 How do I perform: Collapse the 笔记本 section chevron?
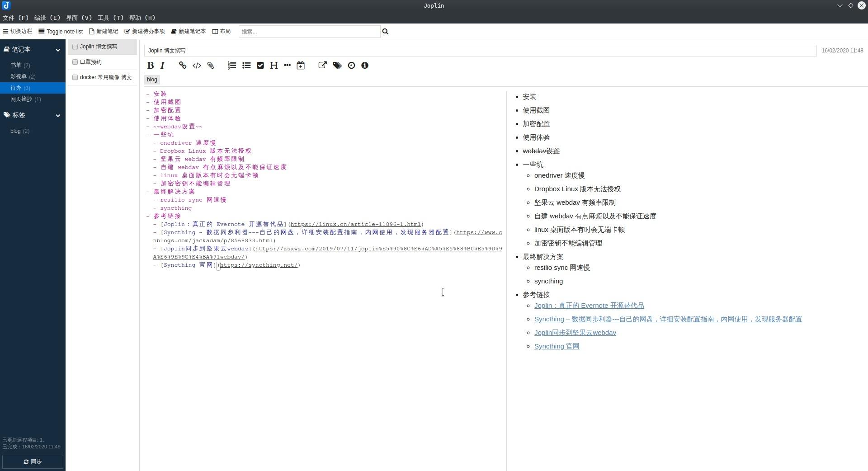point(58,50)
